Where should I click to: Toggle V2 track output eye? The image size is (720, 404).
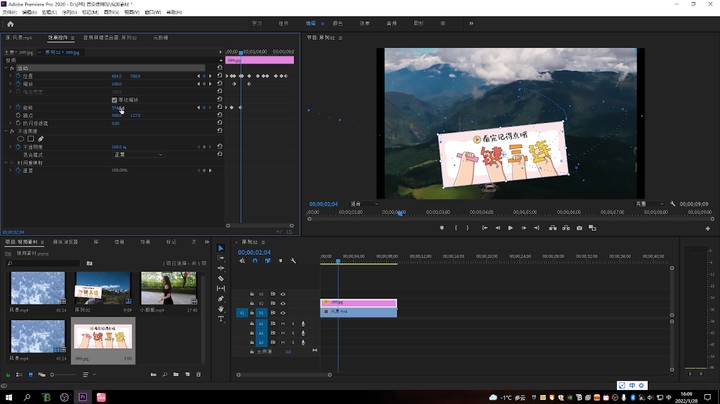tap(283, 303)
